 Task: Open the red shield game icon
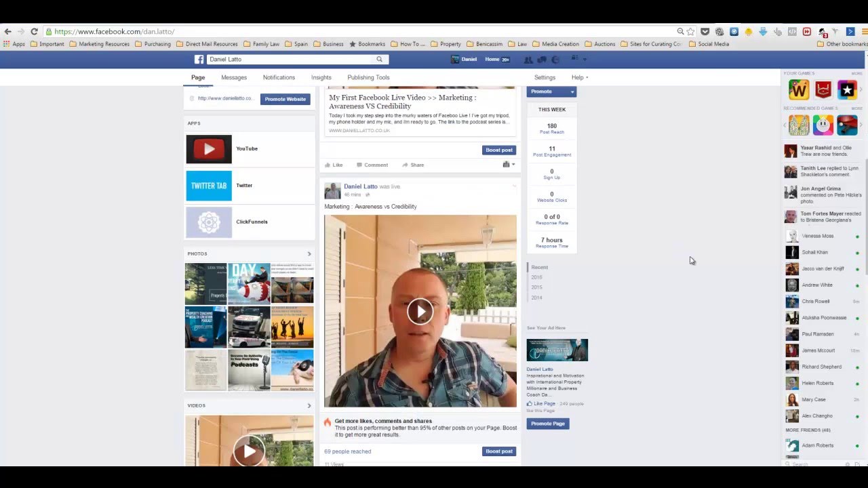[823, 89]
